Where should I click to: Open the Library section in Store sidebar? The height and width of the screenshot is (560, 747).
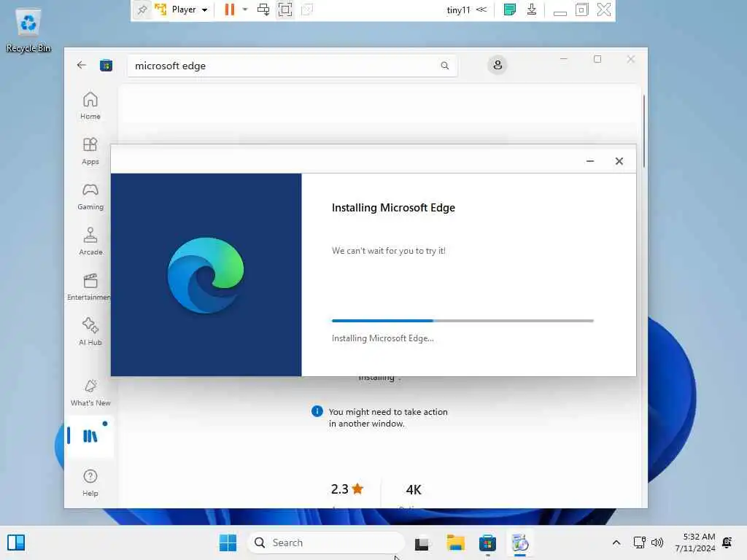(90, 436)
